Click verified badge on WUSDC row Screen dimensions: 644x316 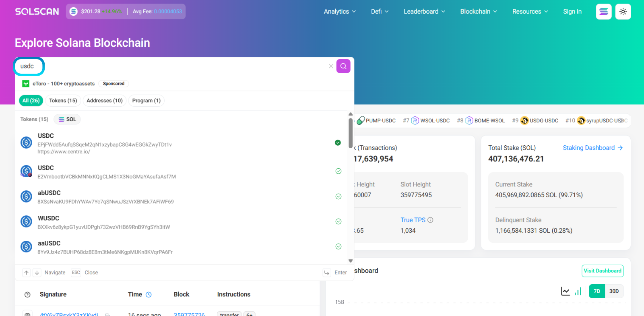point(339,221)
